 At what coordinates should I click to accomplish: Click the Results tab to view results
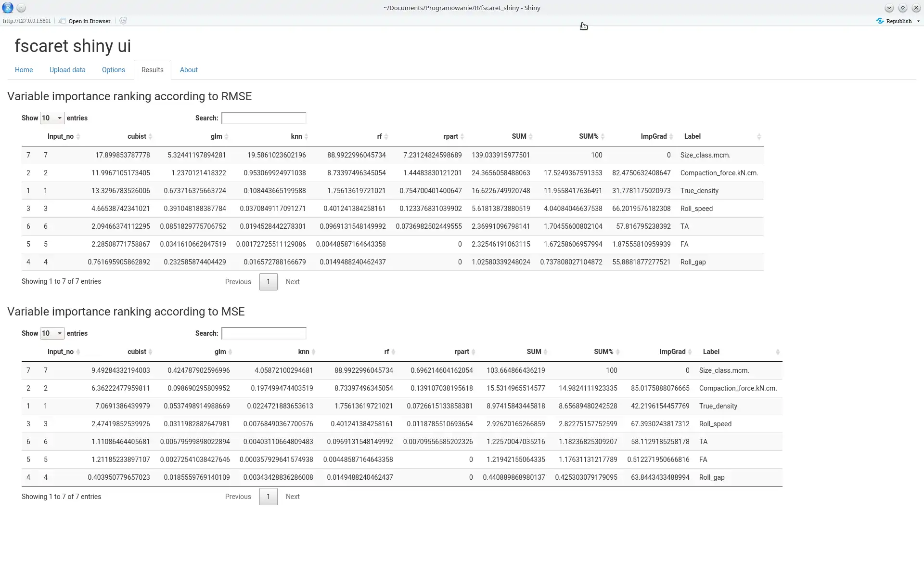pos(153,70)
